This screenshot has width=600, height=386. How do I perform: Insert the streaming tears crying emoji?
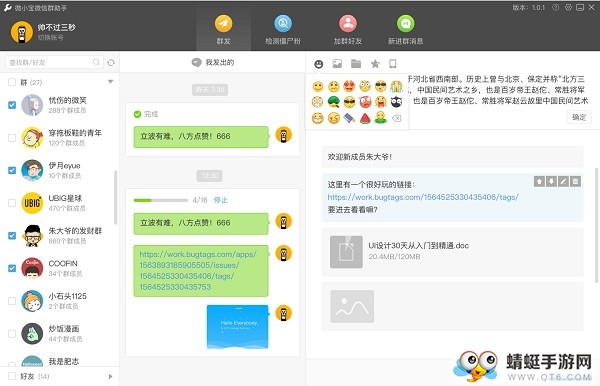[x=396, y=86]
